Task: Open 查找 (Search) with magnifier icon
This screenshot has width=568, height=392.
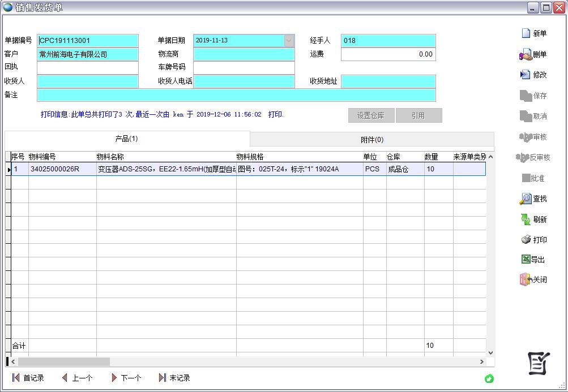Action: pos(526,199)
